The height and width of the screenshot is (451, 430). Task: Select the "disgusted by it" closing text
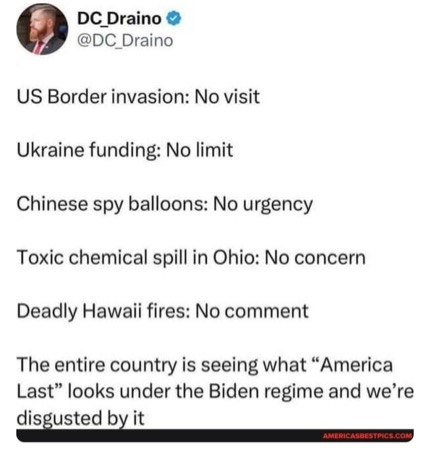[x=81, y=419]
